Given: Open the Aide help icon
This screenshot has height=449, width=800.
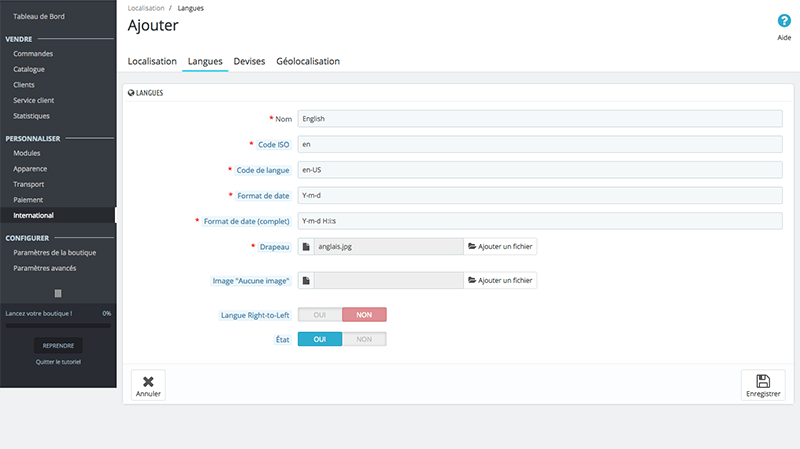Looking at the screenshot, I should coord(784,21).
